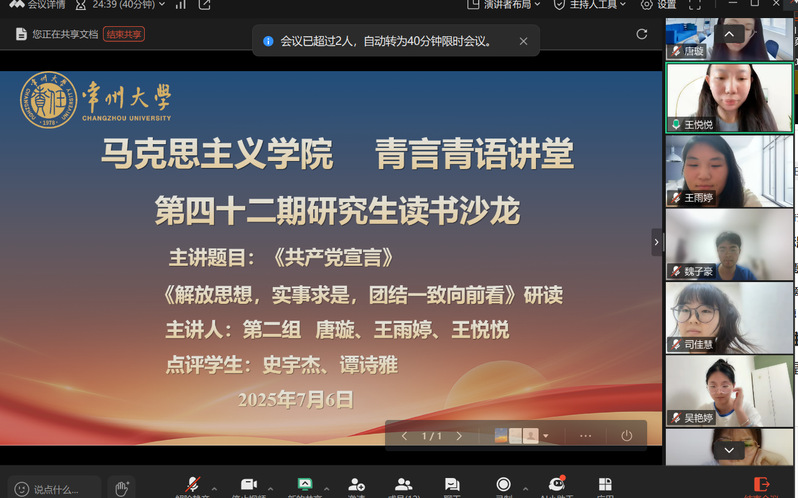Open the emoji smiley in chat box
Image resolution: width=798 pixels, height=498 pixels.
(x=21, y=489)
